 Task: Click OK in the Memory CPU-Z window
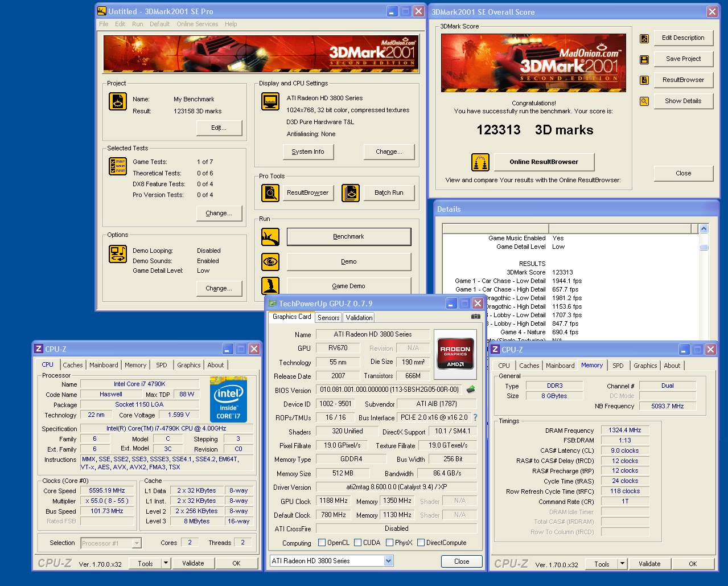coord(693,564)
